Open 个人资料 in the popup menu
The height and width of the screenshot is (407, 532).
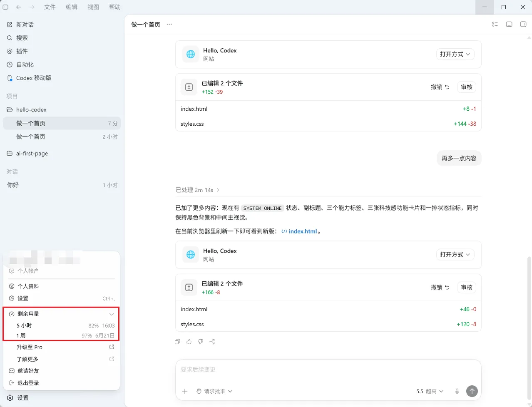tap(62, 286)
